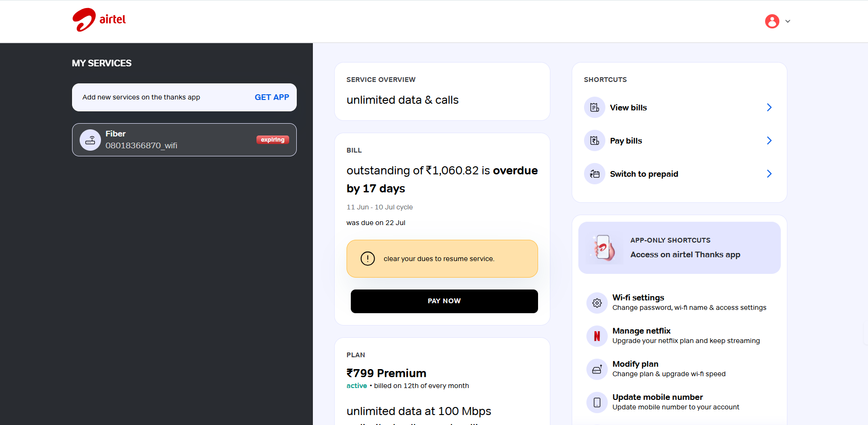
Task: Open Modify plan option
Action: [679, 369]
